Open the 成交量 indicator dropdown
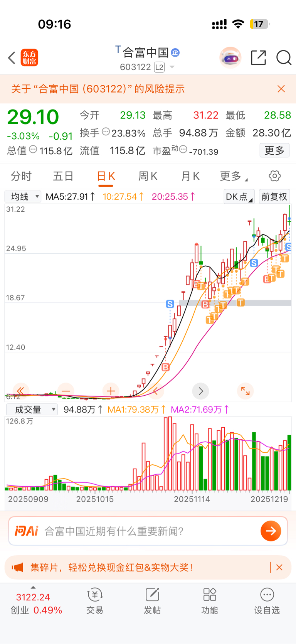The width and height of the screenshot is (296, 644). pyautogui.click(x=32, y=410)
